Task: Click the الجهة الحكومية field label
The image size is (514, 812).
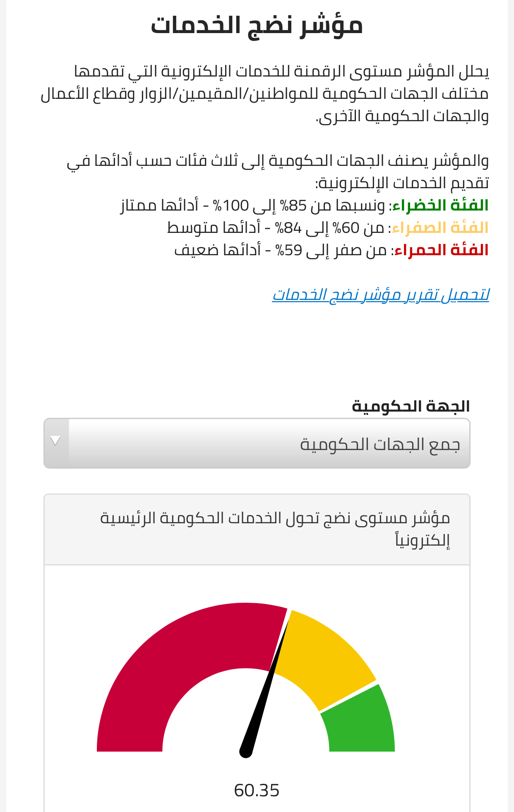Action: [411, 406]
